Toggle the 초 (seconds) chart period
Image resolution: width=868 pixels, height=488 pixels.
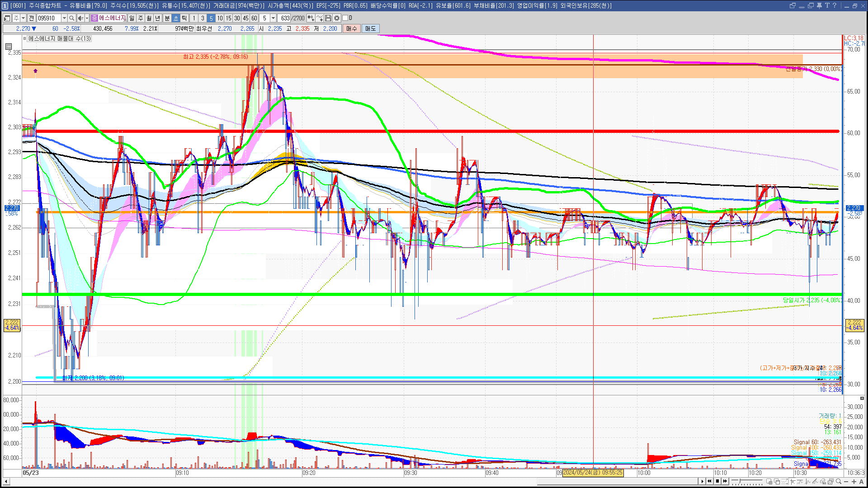176,18
